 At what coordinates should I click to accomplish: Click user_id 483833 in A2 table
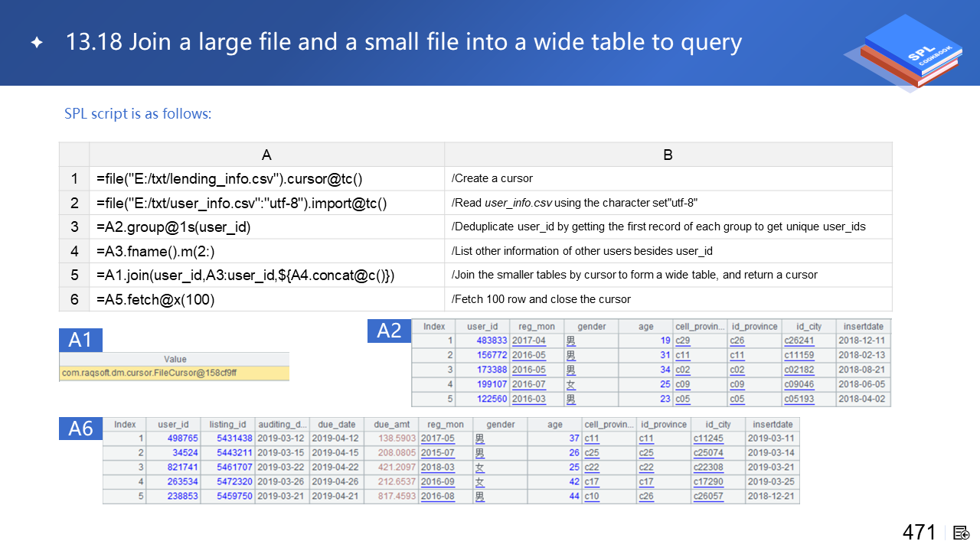(x=491, y=341)
